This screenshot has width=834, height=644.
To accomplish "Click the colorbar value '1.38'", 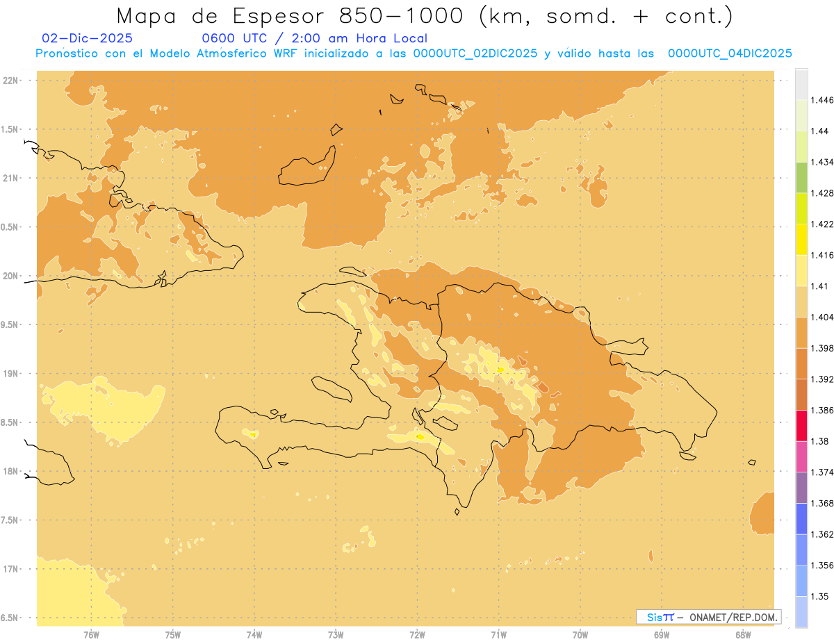I will pos(821,441).
